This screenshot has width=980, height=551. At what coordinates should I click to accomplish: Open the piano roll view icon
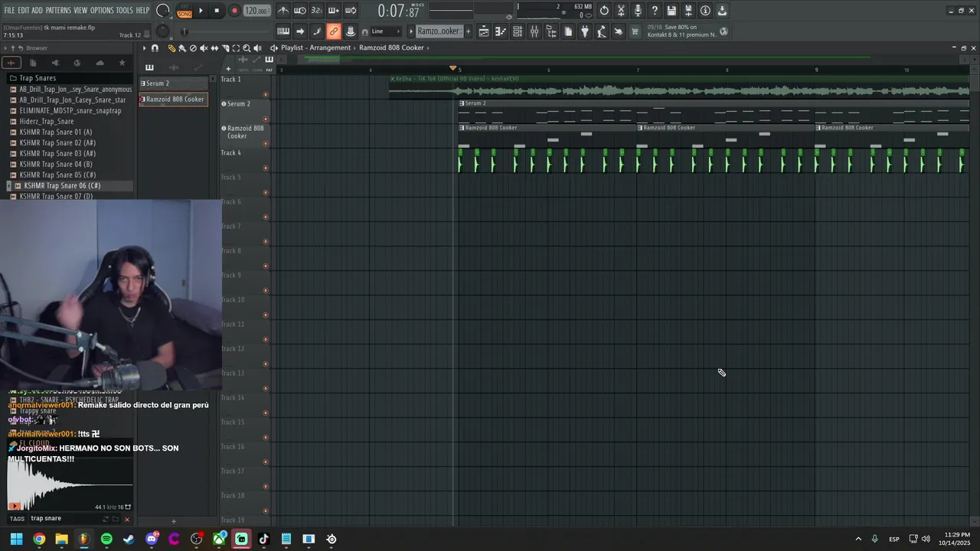click(501, 31)
